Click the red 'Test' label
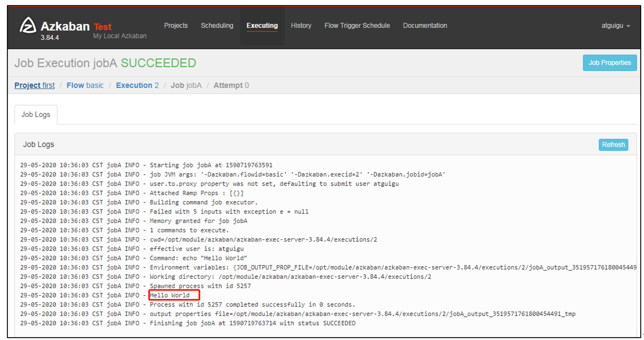 point(103,27)
